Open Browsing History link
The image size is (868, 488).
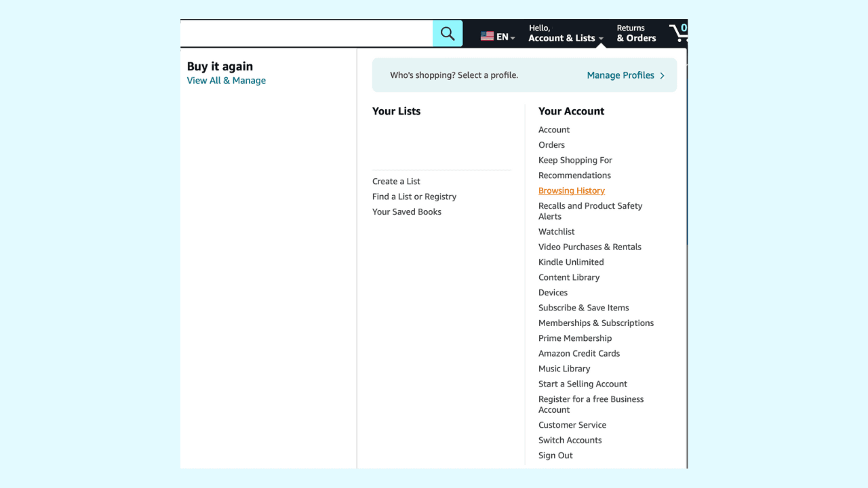pos(571,191)
